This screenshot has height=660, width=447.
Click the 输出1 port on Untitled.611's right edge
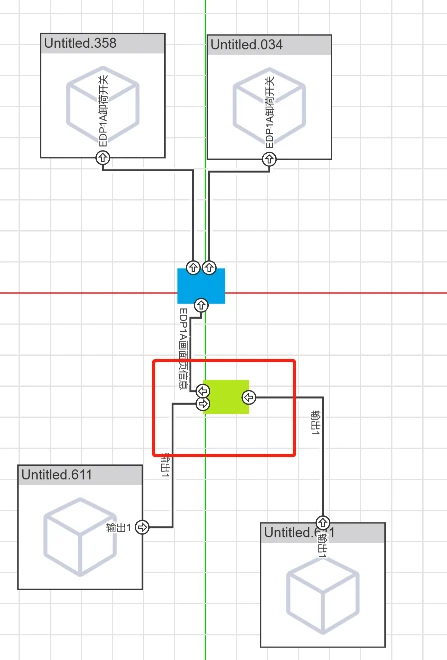143,527
